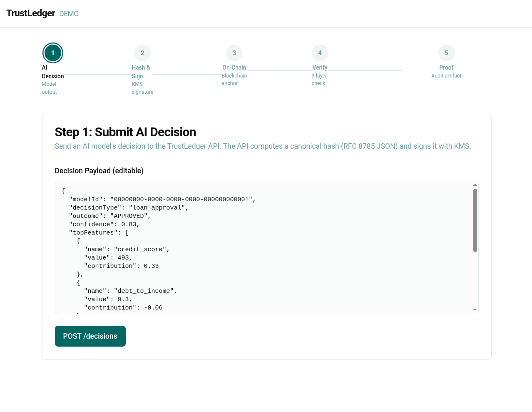Jump to the step 3 circle
Viewport: 532px width, 412px height.
[234, 53]
